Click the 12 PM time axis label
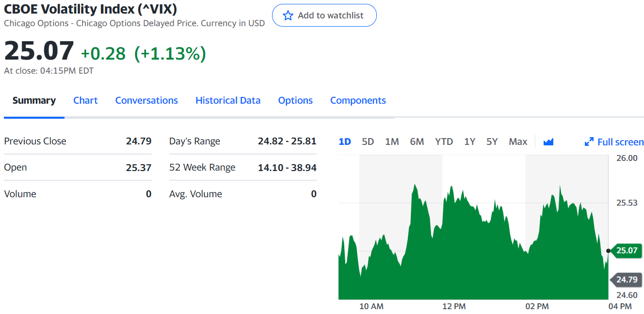Image resolution: width=644 pixels, height=314 pixels. pos(454,306)
